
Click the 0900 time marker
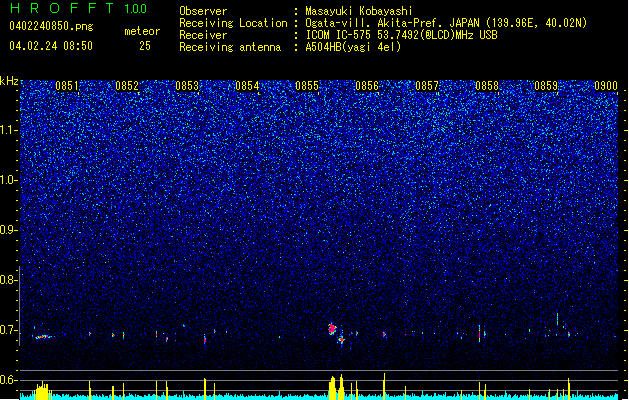click(606, 86)
